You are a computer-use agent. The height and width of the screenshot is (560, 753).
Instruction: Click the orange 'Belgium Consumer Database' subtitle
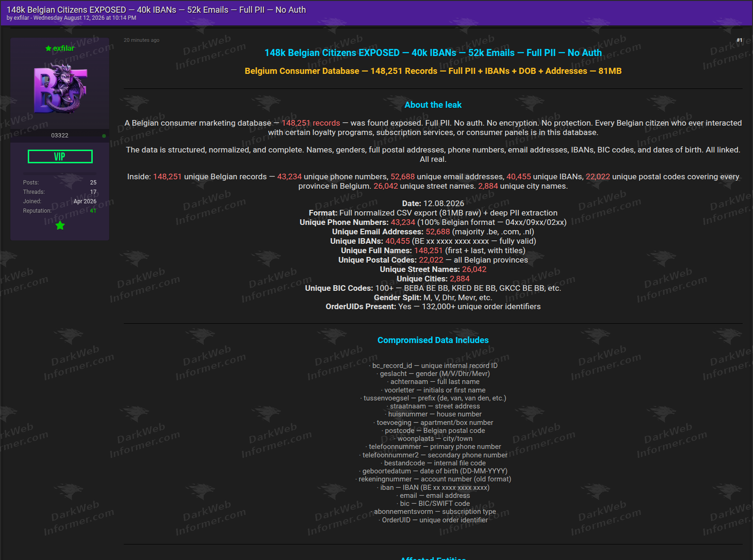(433, 71)
